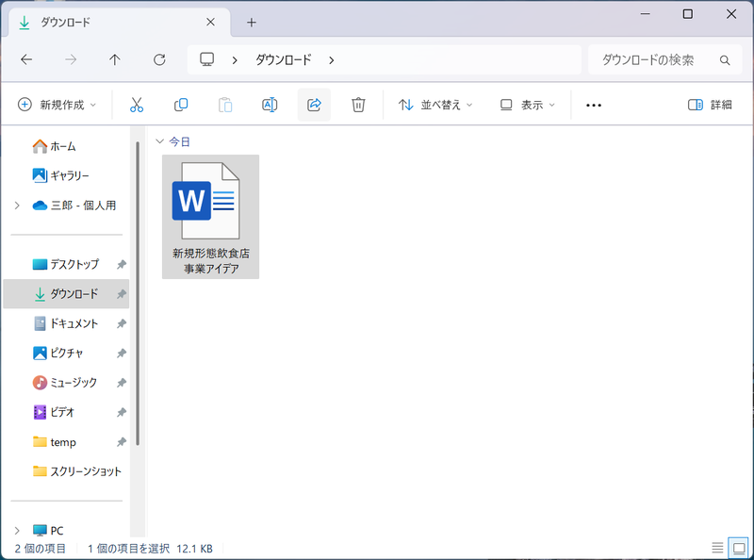Viewport: 754px width, 560px height.
Task: Click the Copy icon
Action: 180,105
